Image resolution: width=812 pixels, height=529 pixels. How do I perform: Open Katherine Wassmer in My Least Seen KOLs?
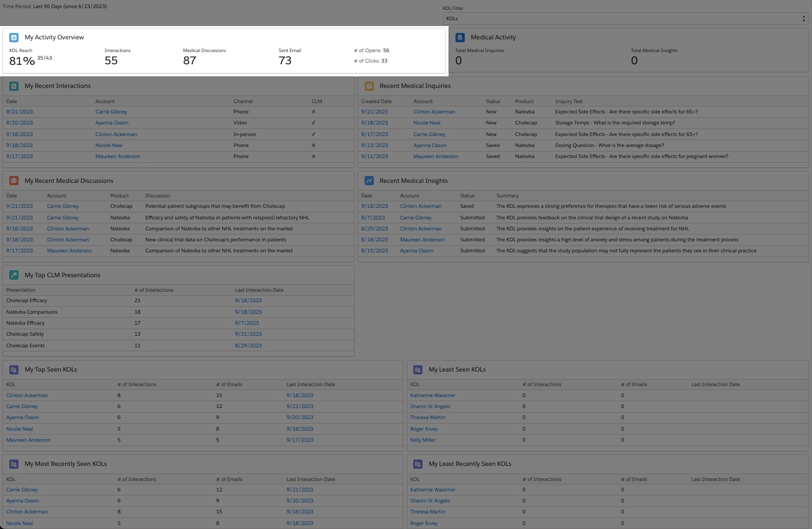point(433,395)
